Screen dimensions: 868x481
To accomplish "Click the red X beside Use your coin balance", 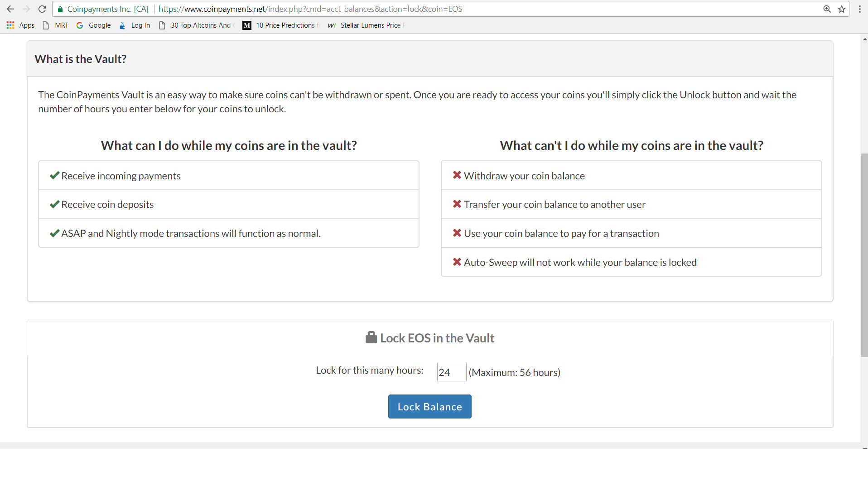I will 457,233.
